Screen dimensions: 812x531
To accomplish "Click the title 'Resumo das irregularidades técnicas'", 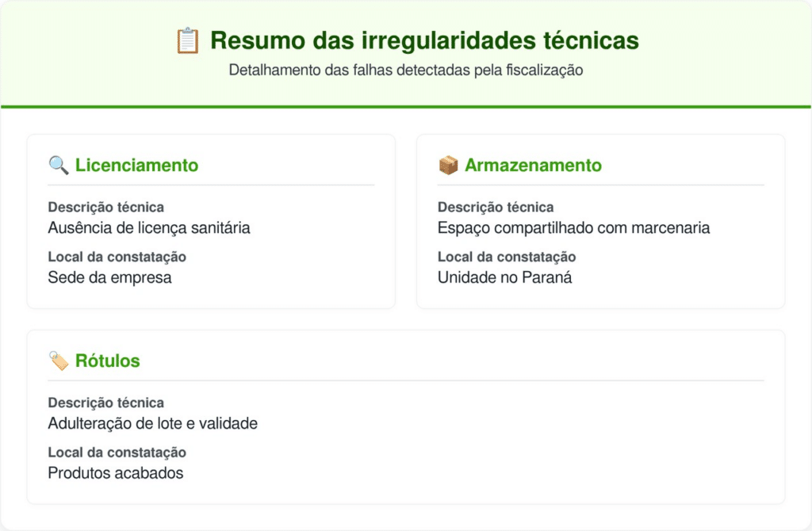I will [424, 40].
